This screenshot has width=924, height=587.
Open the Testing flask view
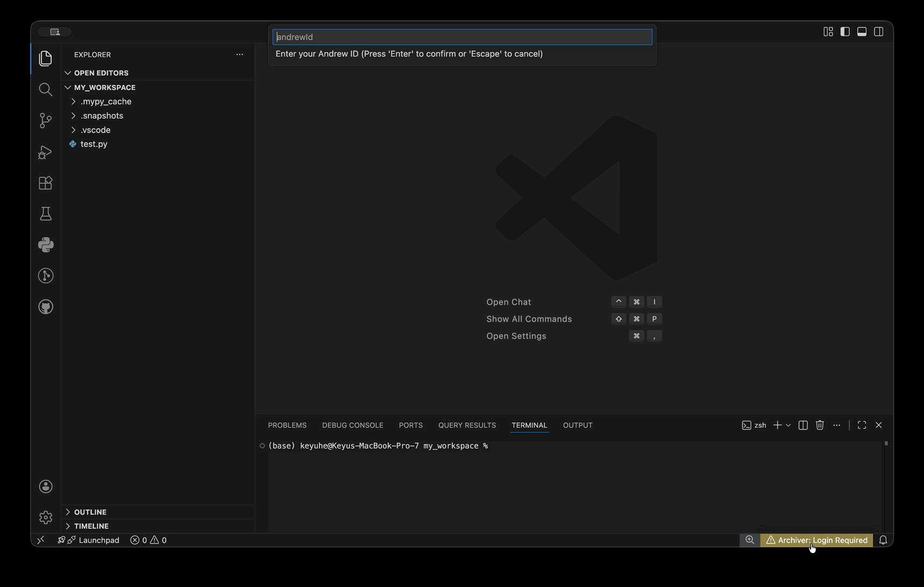pos(46,214)
